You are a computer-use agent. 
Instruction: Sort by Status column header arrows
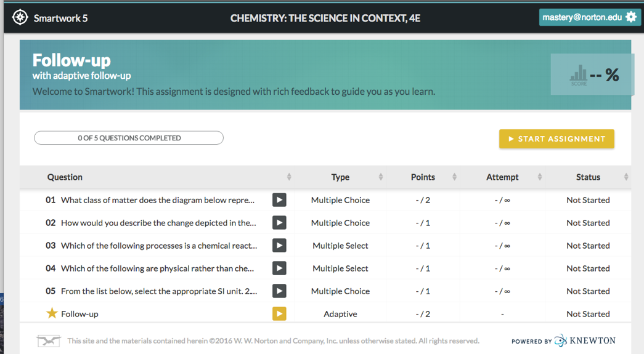click(626, 177)
